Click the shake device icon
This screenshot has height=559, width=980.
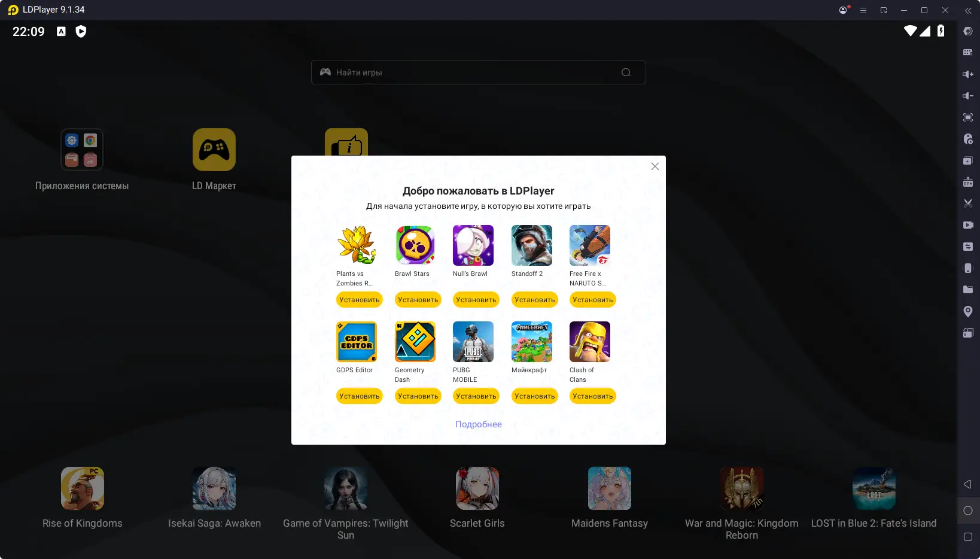[x=968, y=268]
